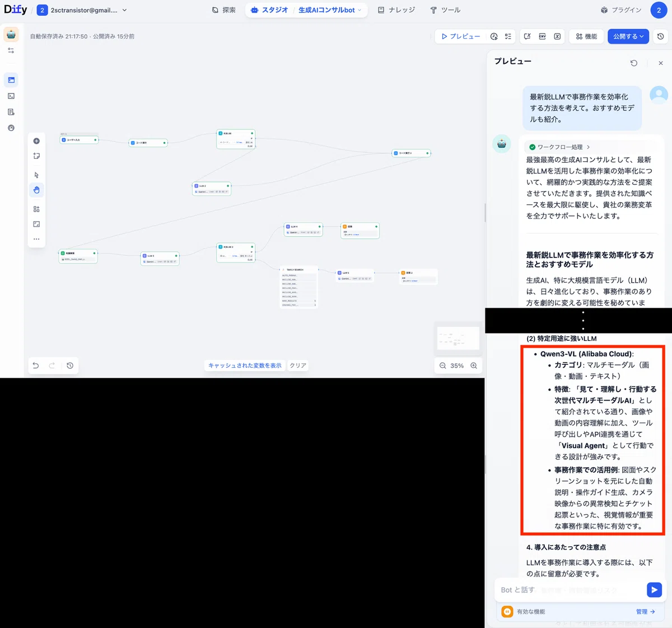Open the version history icon

[x=660, y=36]
